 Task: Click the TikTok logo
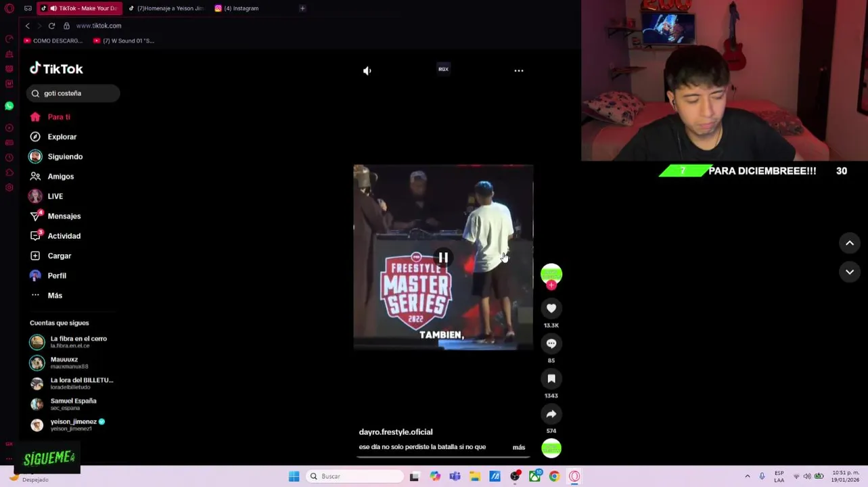click(56, 68)
